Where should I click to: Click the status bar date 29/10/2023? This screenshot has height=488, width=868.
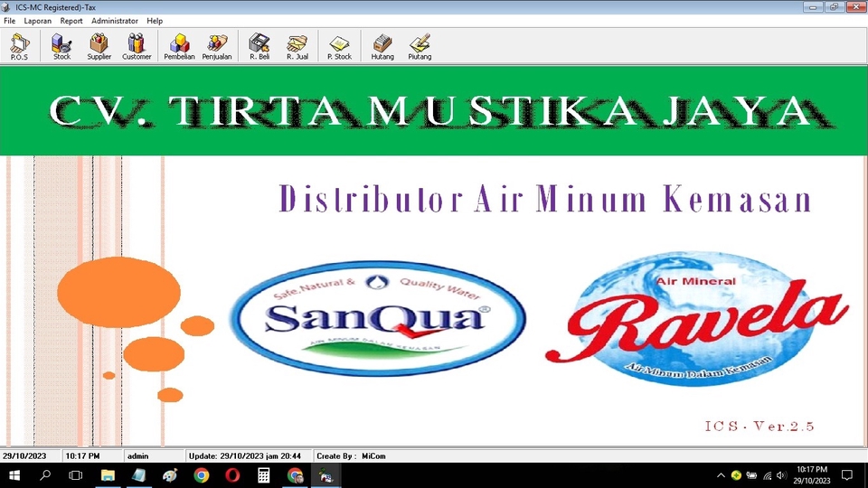(25, 455)
